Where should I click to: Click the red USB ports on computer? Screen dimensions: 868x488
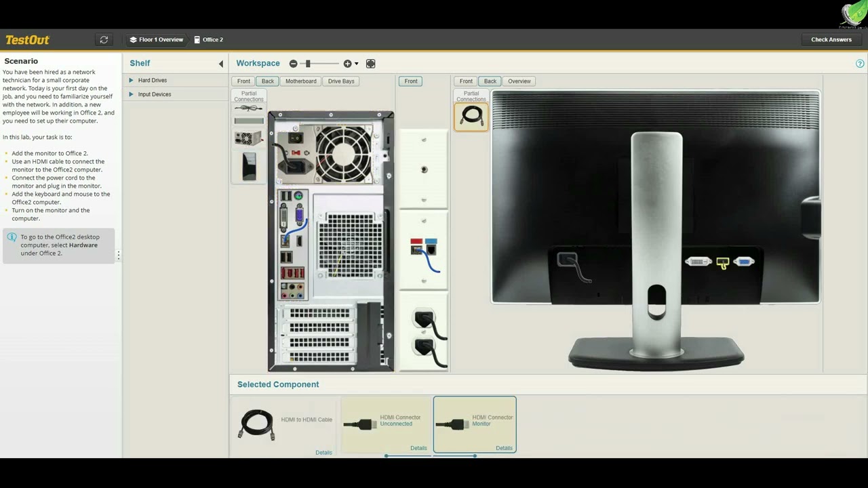[x=292, y=272]
